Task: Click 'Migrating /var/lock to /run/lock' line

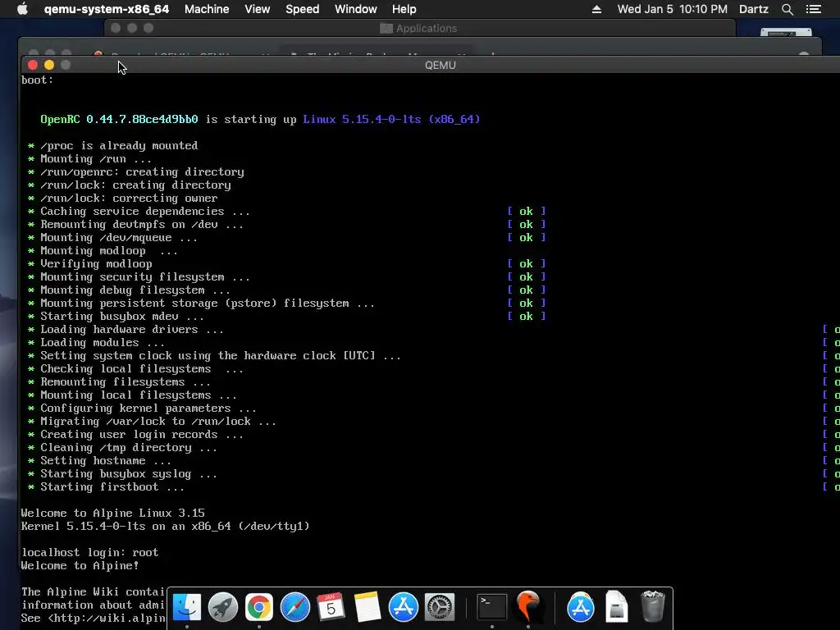Action: 158,421
